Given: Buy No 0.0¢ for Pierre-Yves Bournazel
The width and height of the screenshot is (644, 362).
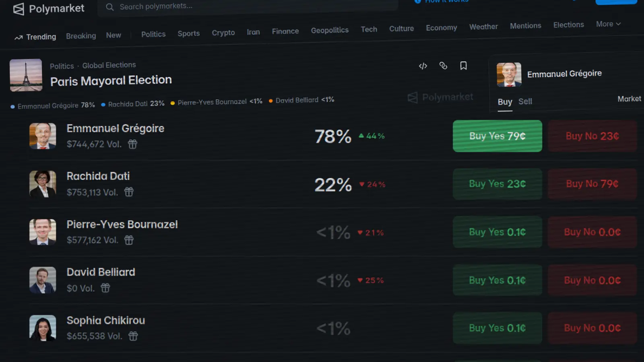Looking at the screenshot, I should [x=592, y=232].
